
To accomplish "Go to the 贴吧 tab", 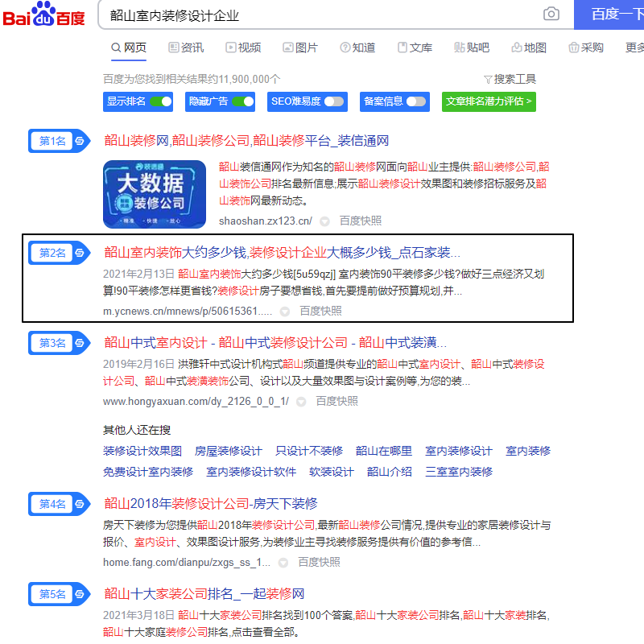I will pos(472,47).
